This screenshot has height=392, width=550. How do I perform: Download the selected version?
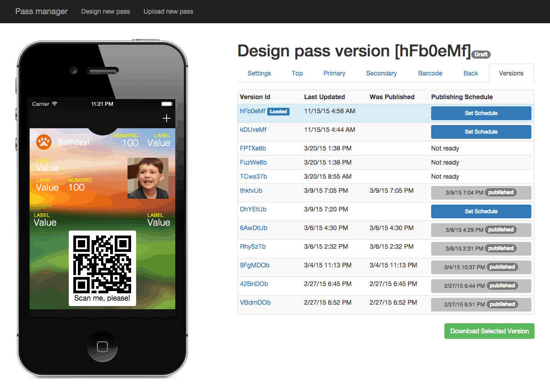tap(489, 331)
